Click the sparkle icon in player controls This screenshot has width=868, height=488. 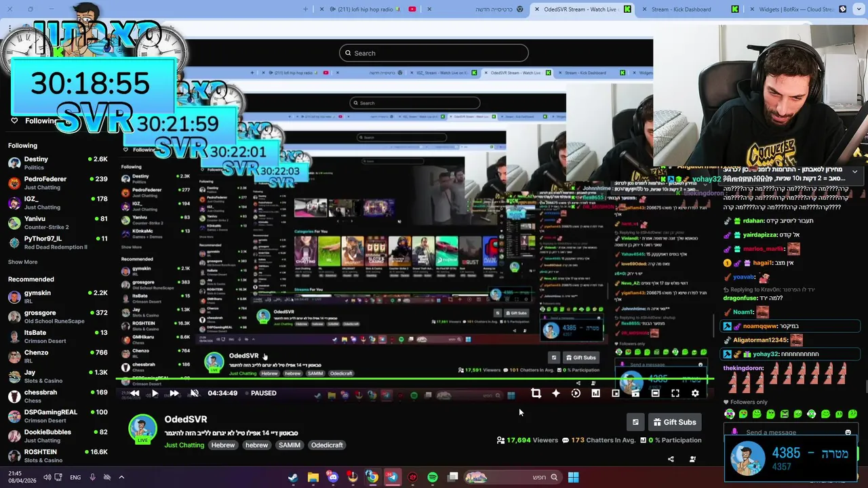click(x=556, y=393)
